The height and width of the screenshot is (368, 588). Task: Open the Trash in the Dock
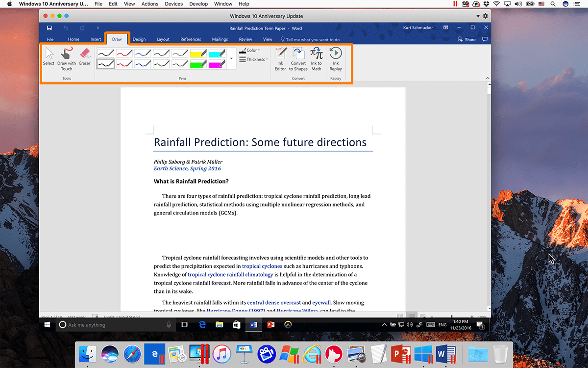click(x=500, y=354)
